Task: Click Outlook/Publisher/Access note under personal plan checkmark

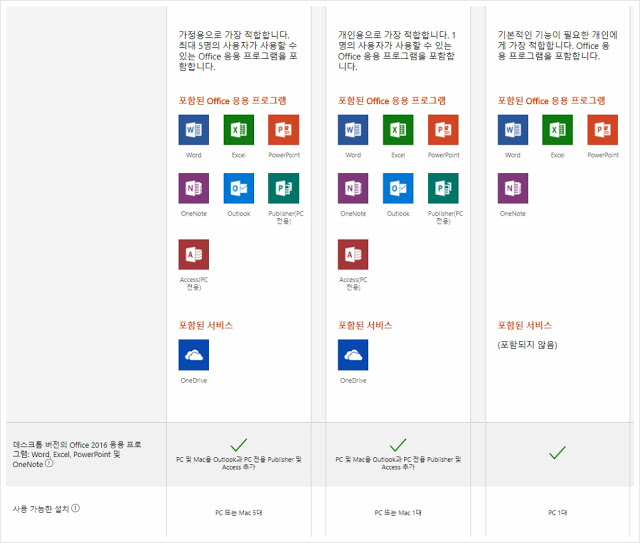Action: (x=398, y=463)
